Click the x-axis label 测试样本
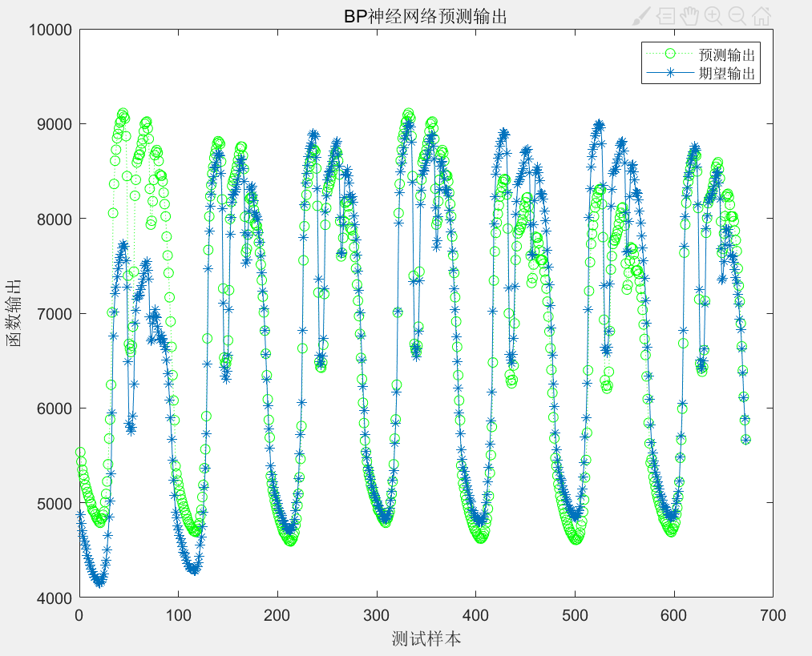This screenshot has width=812, height=656. (426, 639)
